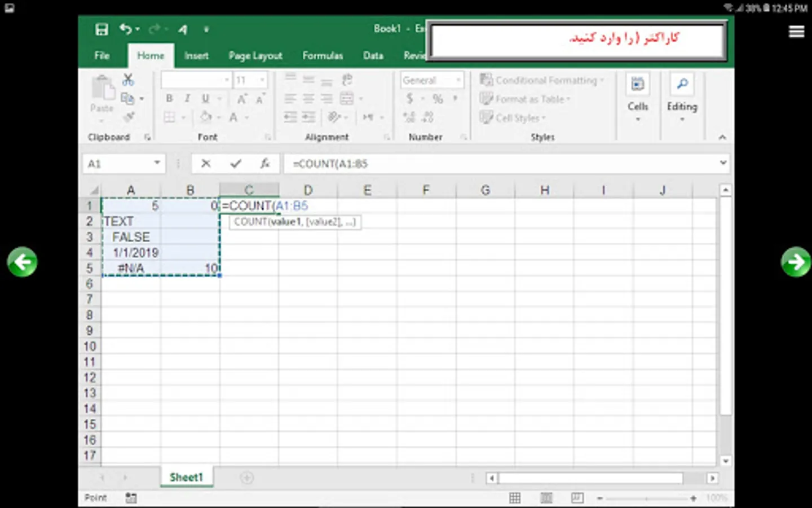The height and width of the screenshot is (508, 812).
Task: Click the Copy icon in Clipboard group
Action: [128, 99]
